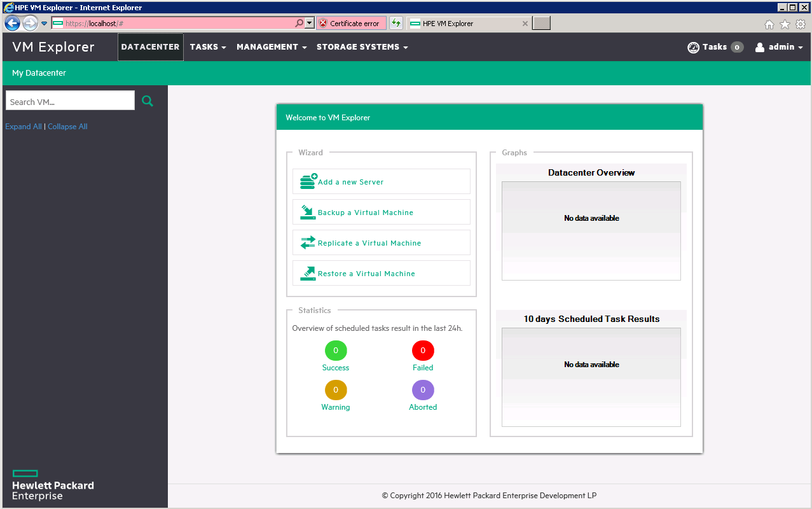The height and width of the screenshot is (509, 812).
Task: Open the STORAGE SYSTEMS dropdown menu
Action: (x=362, y=47)
